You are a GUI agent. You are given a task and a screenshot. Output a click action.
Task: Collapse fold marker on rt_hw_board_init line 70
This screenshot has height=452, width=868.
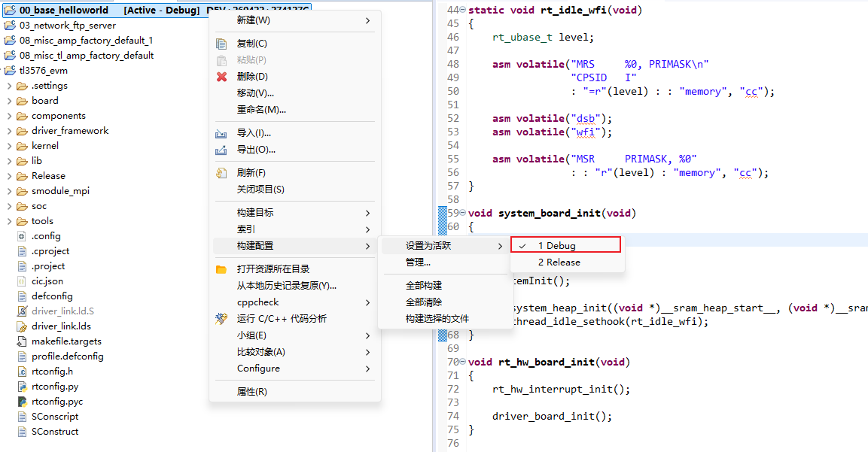[x=463, y=362]
